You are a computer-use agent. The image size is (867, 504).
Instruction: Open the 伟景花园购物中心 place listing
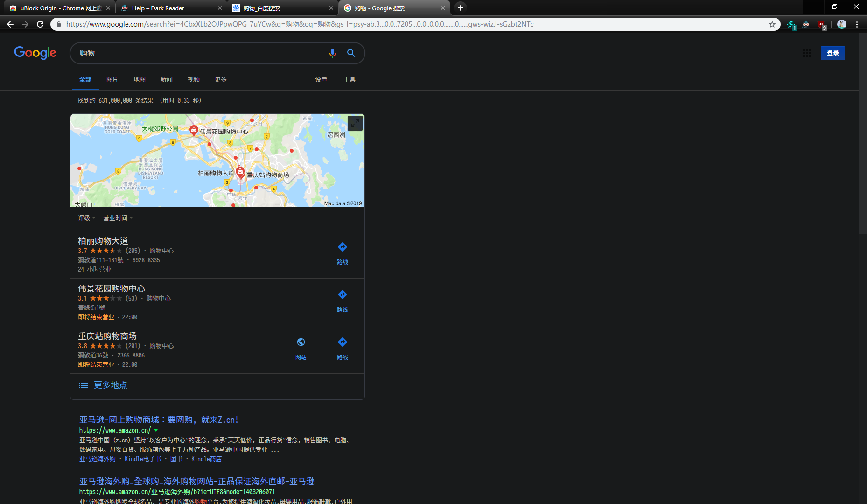(112, 288)
